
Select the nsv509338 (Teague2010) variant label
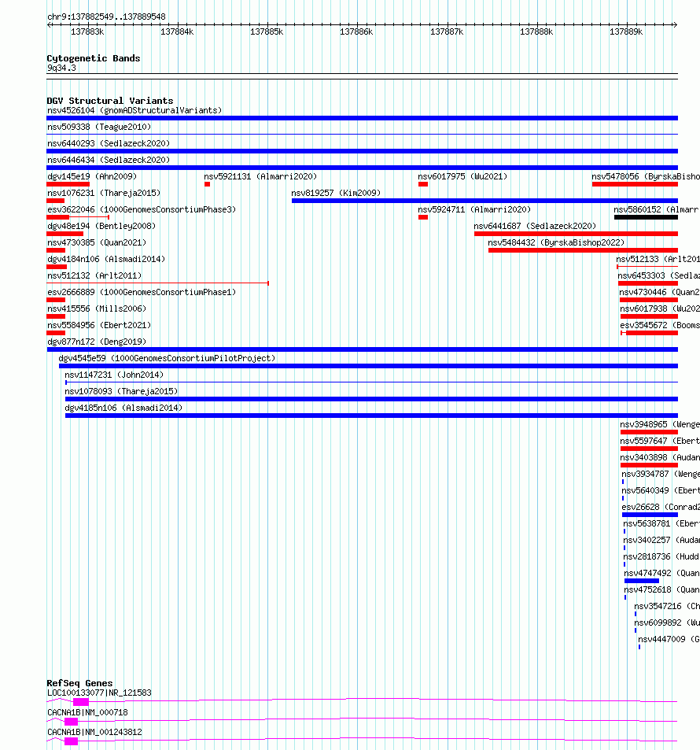coord(99,127)
